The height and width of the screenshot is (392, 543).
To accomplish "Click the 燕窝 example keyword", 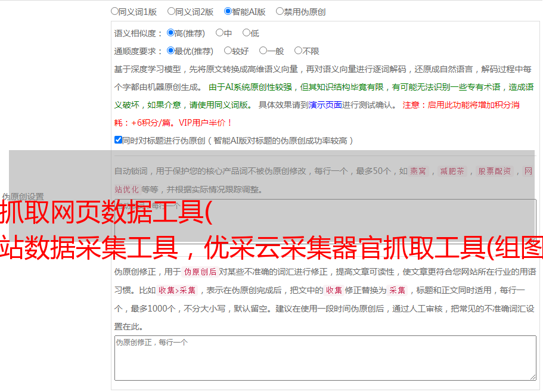I will 418,171.
